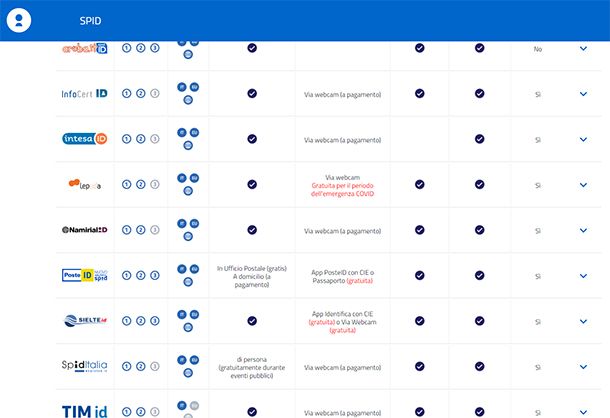Image resolution: width=610 pixels, height=418 pixels.
Task: Click 'App PosteID con CIE o Passaporto' text
Action: click(x=342, y=276)
